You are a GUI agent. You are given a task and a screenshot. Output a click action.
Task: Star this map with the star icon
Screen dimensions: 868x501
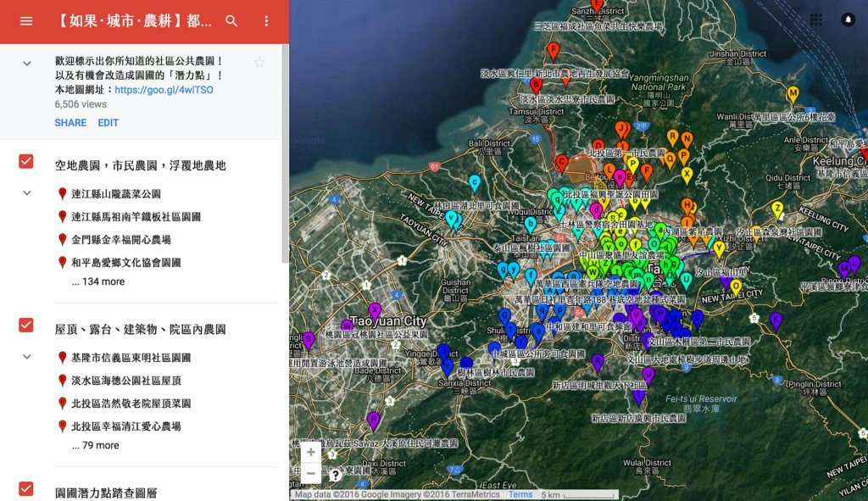pyautogui.click(x=259, y=62)
